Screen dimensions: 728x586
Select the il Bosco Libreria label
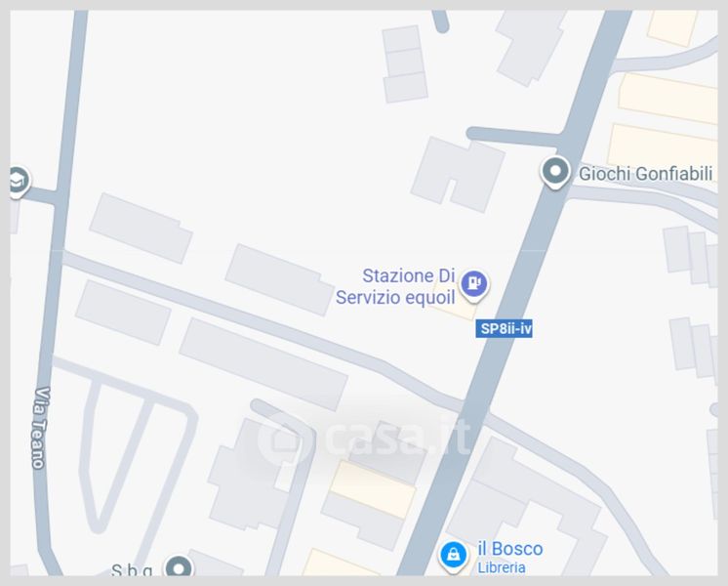510,557
